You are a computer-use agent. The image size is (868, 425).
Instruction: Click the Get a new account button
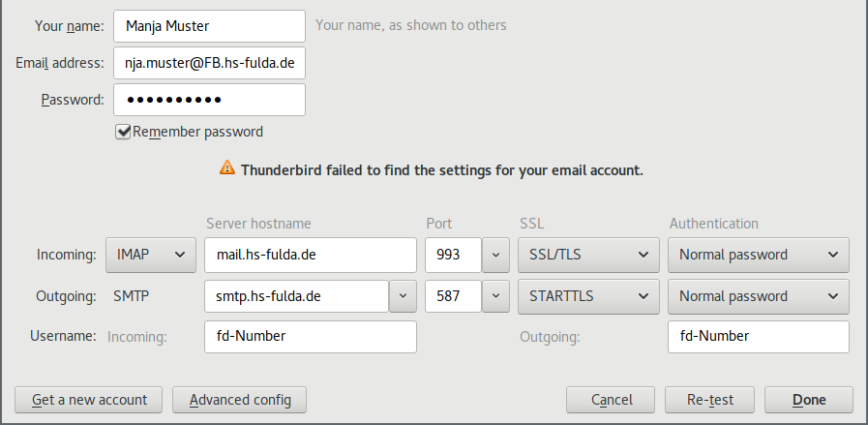pos(89,399)
